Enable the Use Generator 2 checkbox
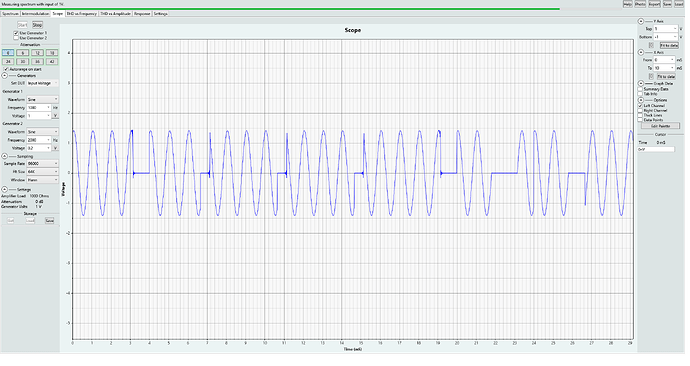This screenshot has width=690, height=366. (16, 38)
